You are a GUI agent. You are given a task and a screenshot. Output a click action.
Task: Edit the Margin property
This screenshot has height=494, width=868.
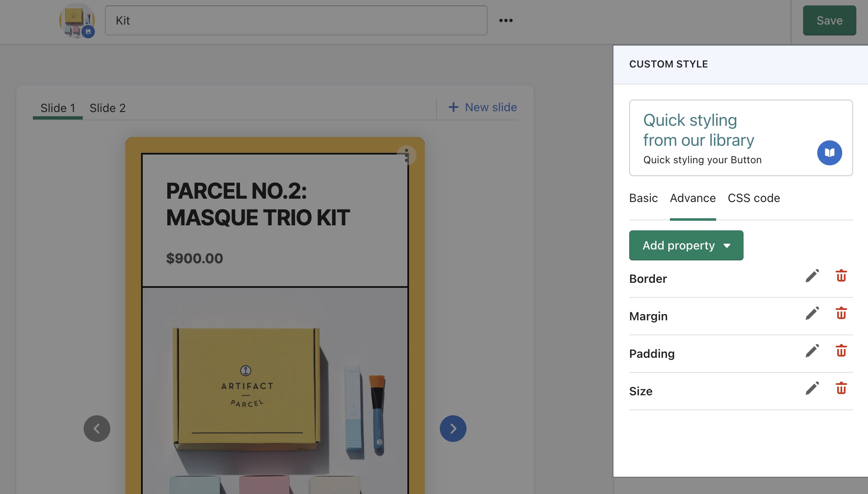pyautogui.click(x=812, y=314)
